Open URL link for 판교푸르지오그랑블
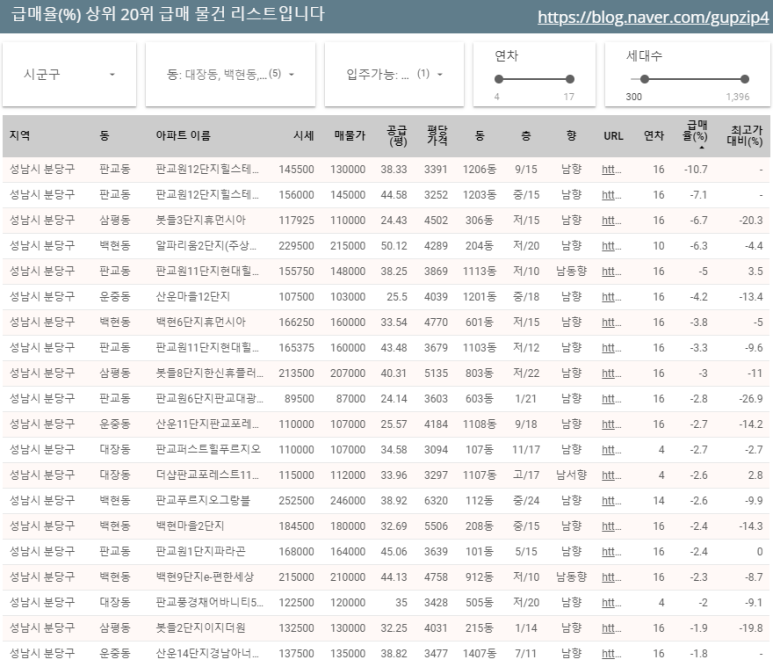The width and height of the screenshot is (773, 667). tap(611, 501)
